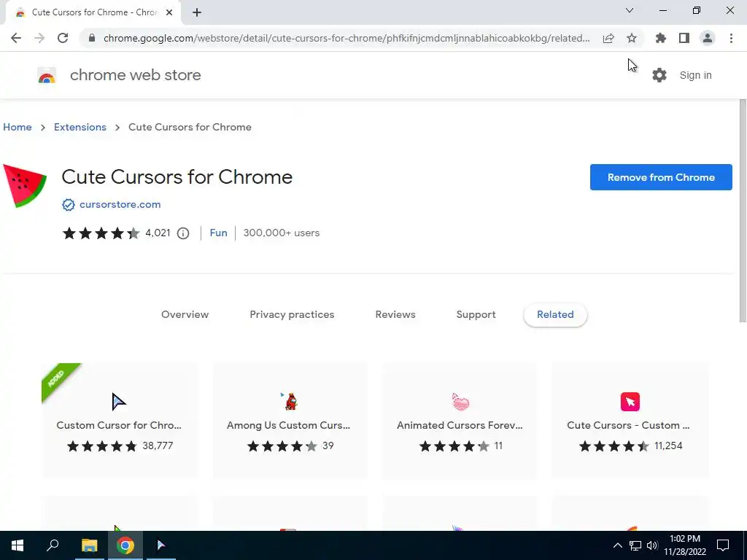Bookmark this tab with the star icon
747x560 pixels.
coord(632,38)
